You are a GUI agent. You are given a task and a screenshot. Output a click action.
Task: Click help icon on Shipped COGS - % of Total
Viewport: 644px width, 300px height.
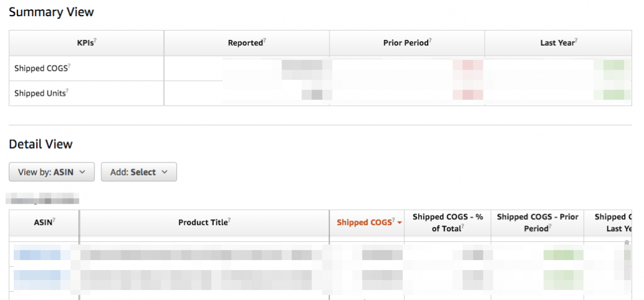pos(463,226)
